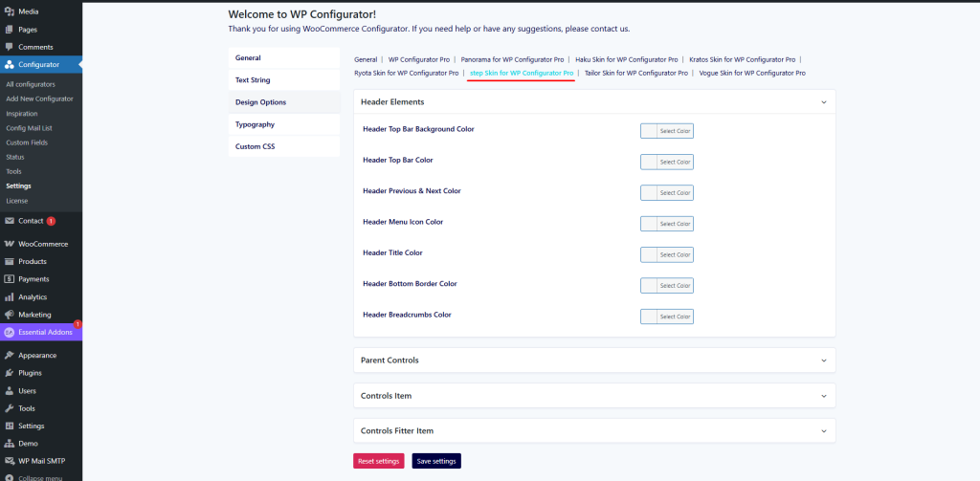Switch to the Typography tab
This screenshot has width=980, height=481.
point(255,124)
